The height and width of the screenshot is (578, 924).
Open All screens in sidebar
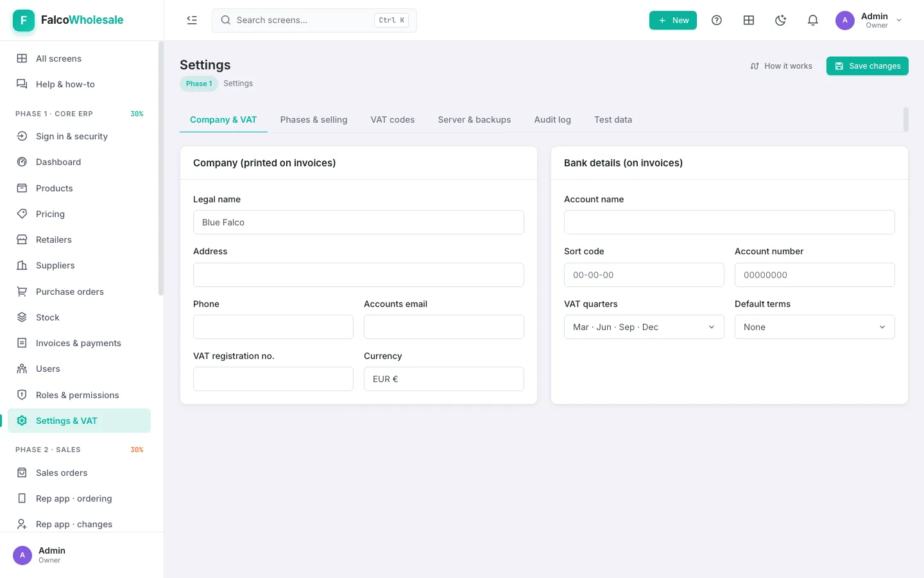pos(79,58)
